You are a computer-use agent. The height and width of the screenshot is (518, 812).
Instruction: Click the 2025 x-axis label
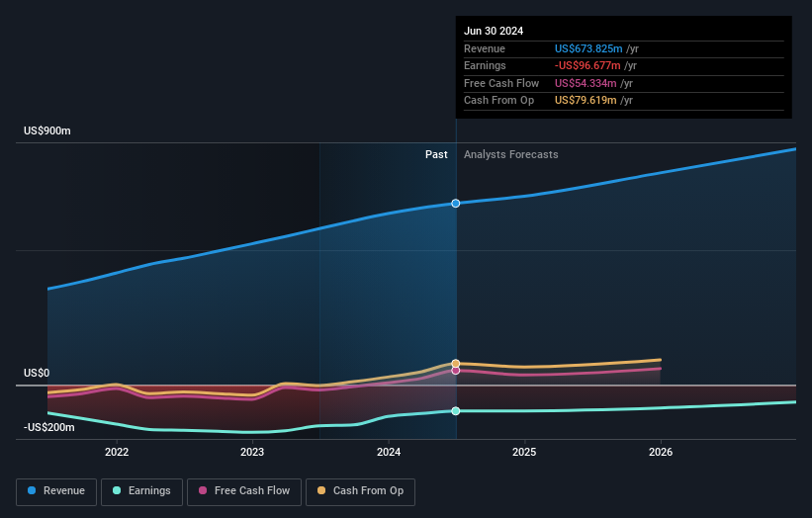pos(524,452)
